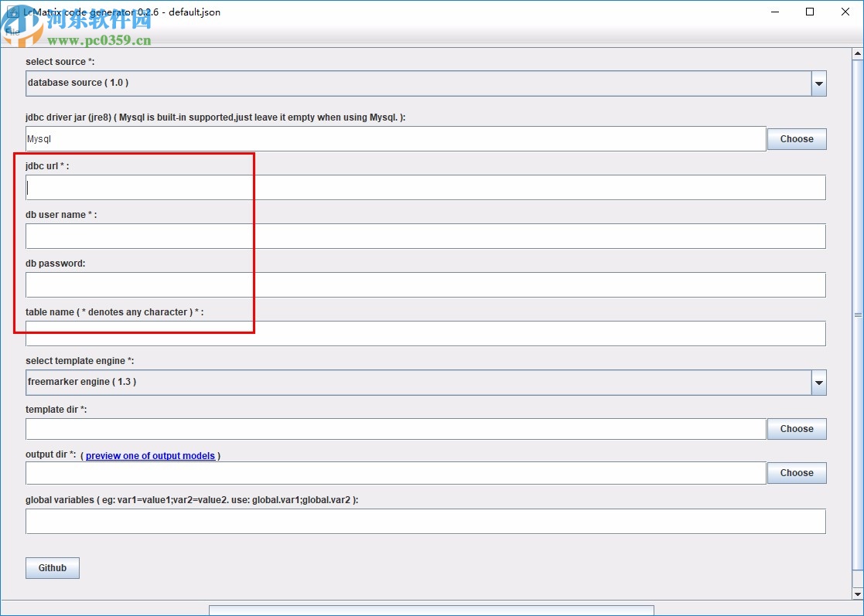Screen dimensions: 864x616
Task: Click the table name input field
Action: pos(425,334)
